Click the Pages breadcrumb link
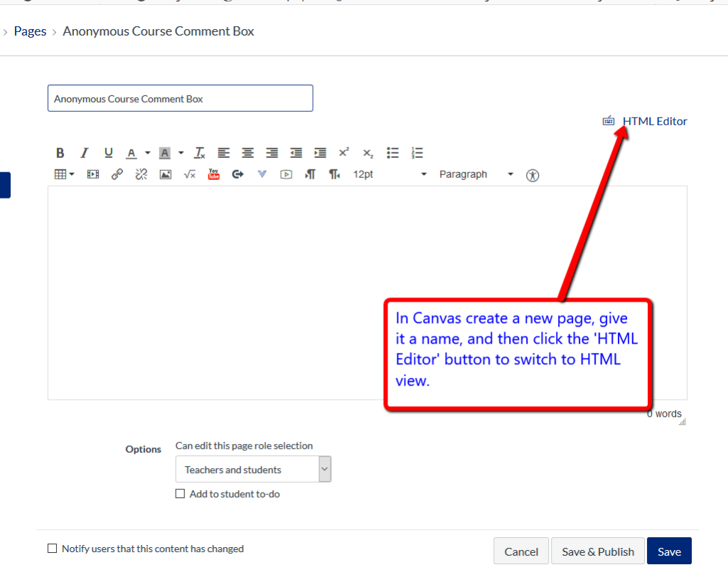Screen dimensions: 728x587 (30, 31)
